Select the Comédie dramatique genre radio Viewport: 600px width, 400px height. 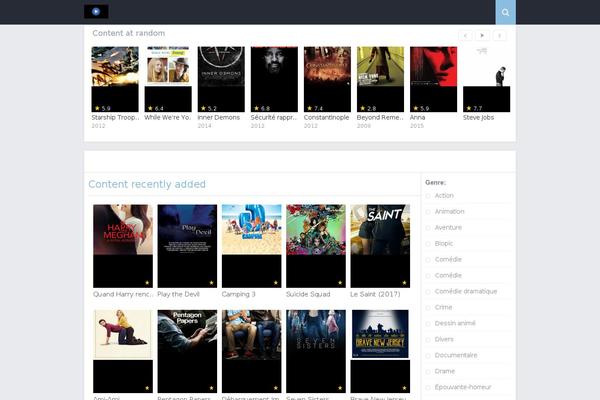coord(428,292)
